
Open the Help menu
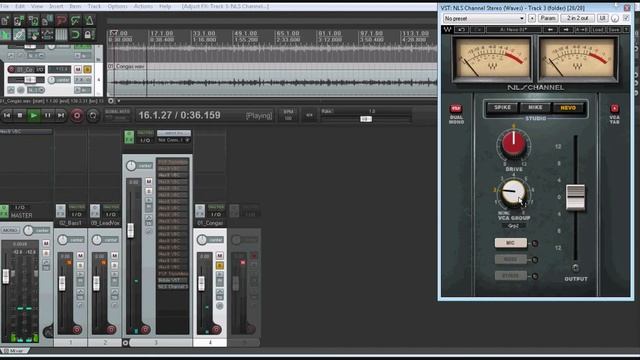[x=165, y=6]
